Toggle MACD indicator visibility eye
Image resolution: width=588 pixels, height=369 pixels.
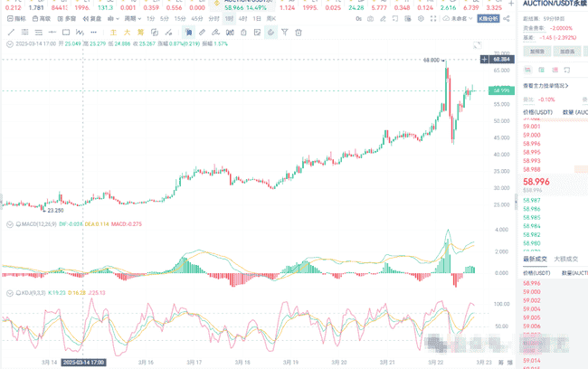pyautogui.click(x=7, y=223)
